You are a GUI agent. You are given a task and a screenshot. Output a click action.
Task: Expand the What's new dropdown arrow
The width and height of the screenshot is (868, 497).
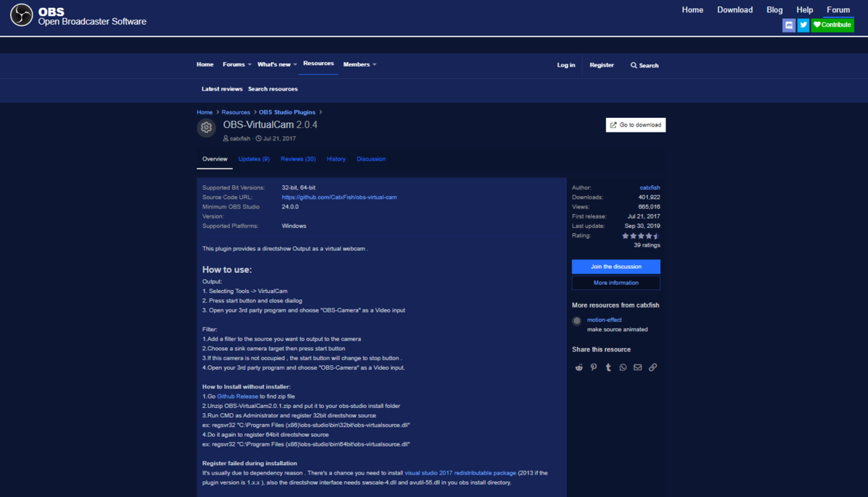295,64
